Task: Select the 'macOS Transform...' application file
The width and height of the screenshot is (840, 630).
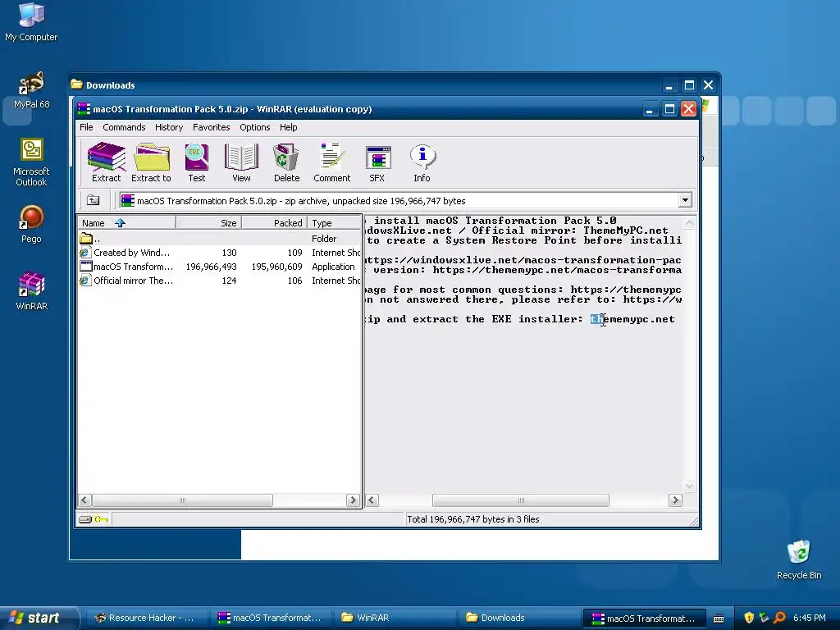Action: 219,267
